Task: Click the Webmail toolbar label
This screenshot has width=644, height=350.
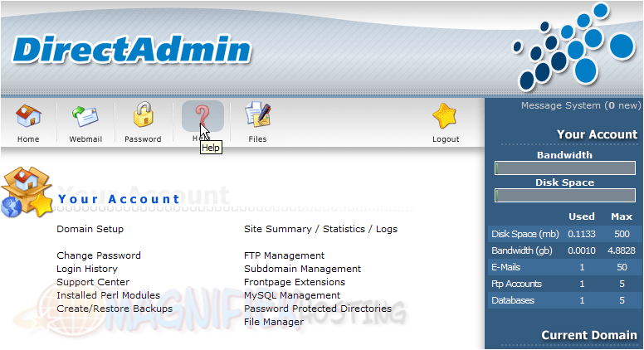Action: pyautogui.click(x=85, y=139)
